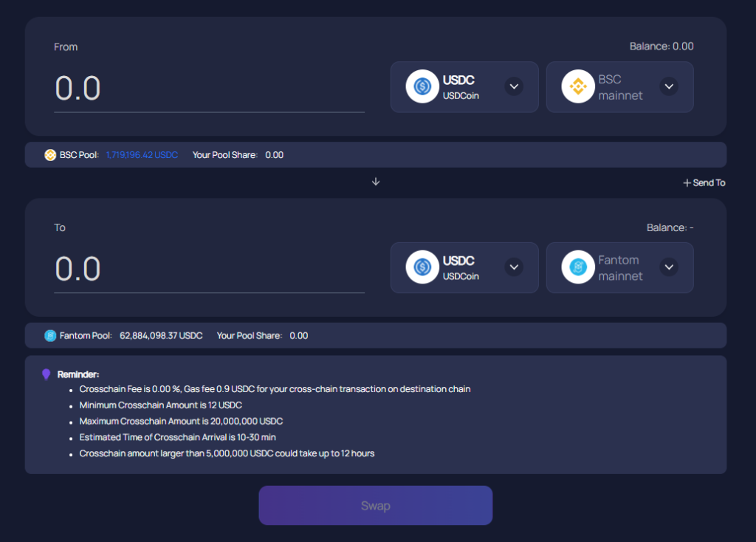Click the From amount input field
Image resolution: width=756 pixels, height=542 pixels.
point(209,89)
